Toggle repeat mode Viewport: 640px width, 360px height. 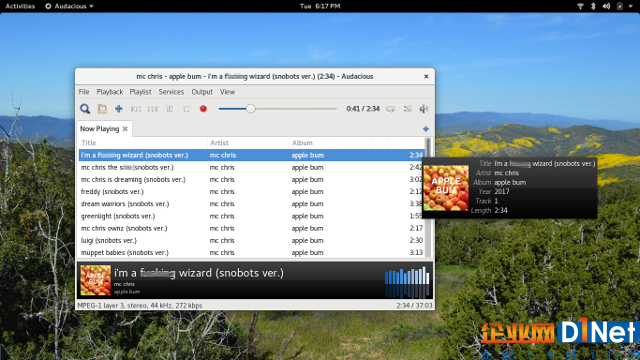click(391, 109)
